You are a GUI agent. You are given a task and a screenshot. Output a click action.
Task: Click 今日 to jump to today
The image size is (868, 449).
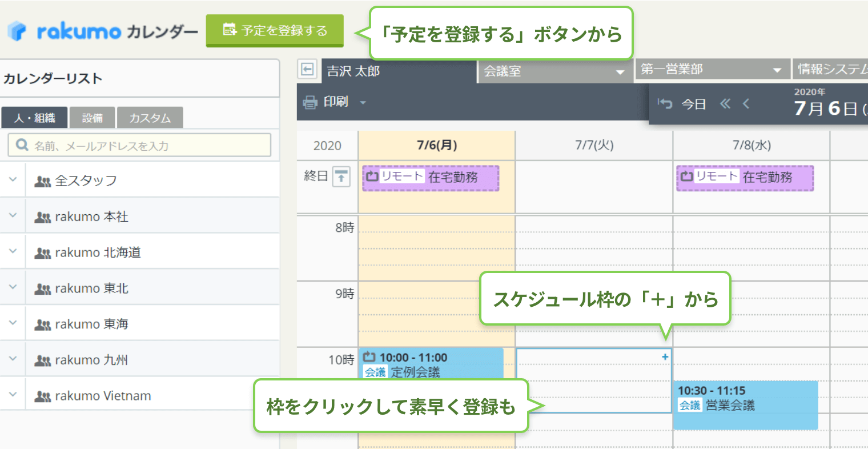pyautogui.click(x=694, y=104)
